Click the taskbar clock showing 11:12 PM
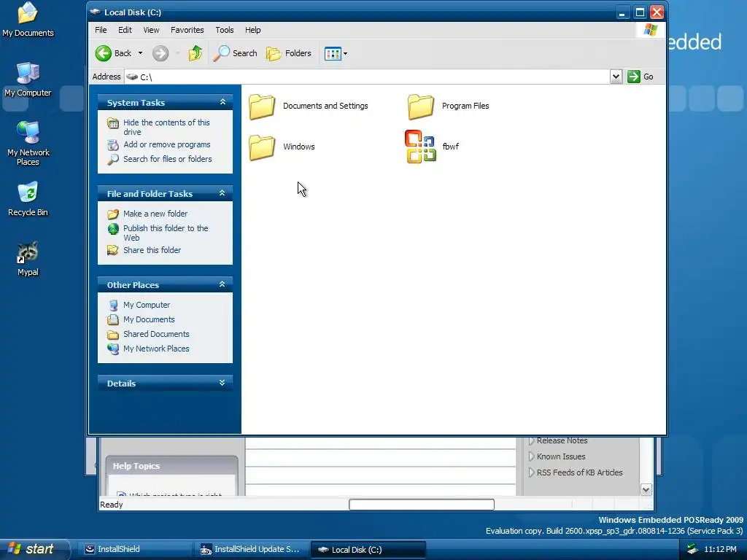Image resolution: width=747 pixels, height=560 pixels. coord(720,550)
